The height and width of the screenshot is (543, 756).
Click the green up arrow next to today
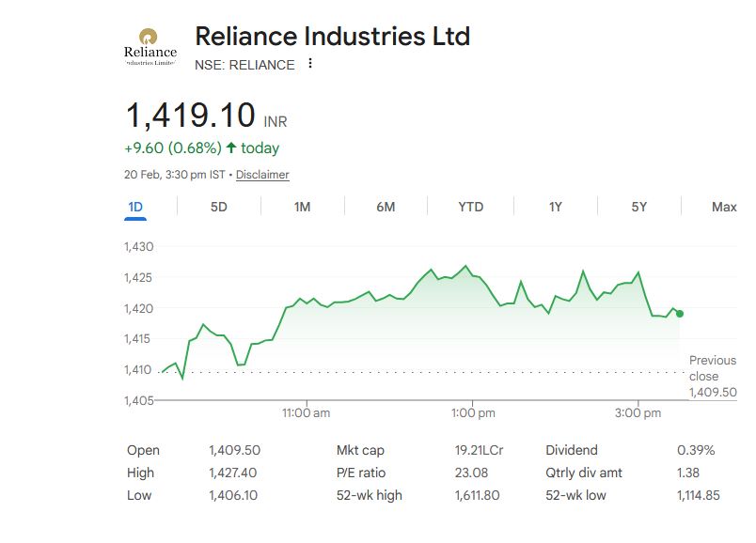(231, 148)
